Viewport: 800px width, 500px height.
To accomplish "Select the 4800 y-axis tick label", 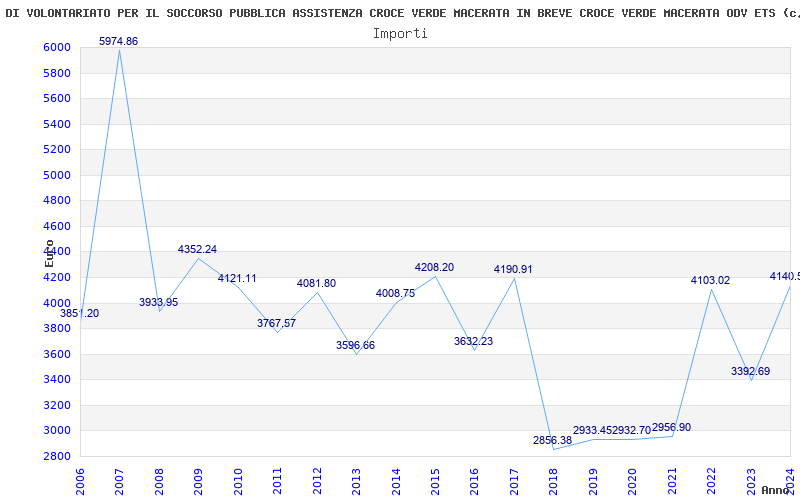I will tap(57, 201).
